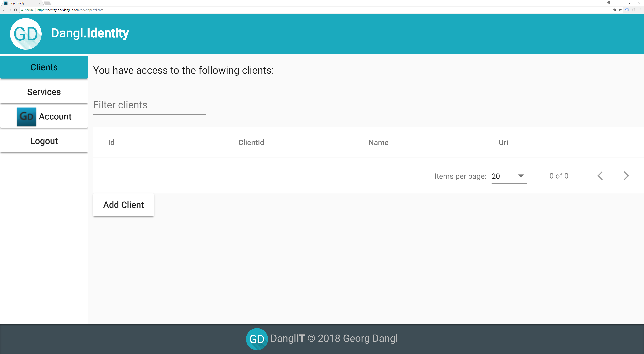This screenshot has width=644, height=354.
Task: Reload the page
Action: 15,10
